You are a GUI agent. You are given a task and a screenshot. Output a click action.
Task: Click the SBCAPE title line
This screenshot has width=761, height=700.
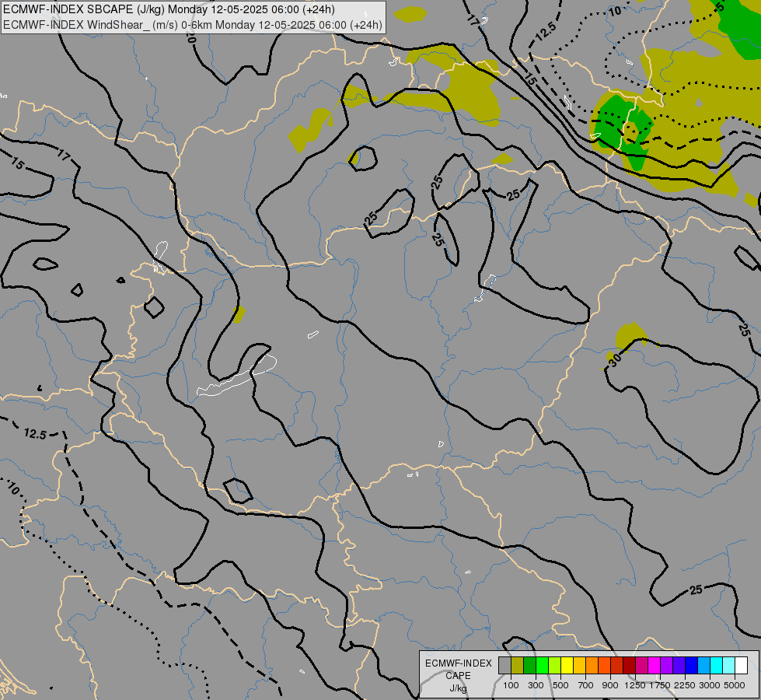tap(169, 9)
